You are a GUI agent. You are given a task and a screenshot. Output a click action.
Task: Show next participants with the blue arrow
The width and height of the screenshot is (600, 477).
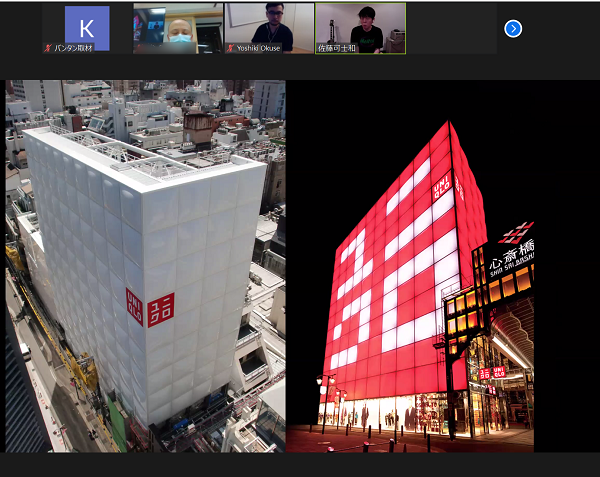tap(513, 28)
